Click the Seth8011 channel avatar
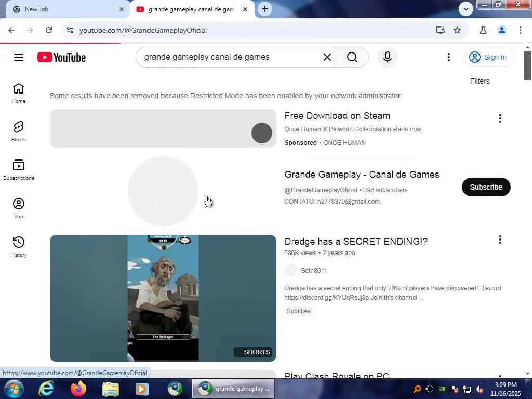 [x=291, y=270]
